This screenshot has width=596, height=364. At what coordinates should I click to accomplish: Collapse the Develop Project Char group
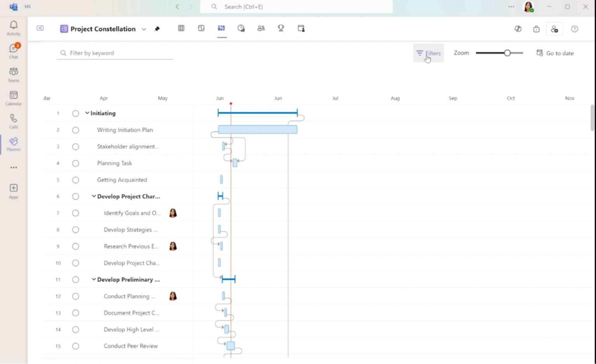(x=93, y=196)
